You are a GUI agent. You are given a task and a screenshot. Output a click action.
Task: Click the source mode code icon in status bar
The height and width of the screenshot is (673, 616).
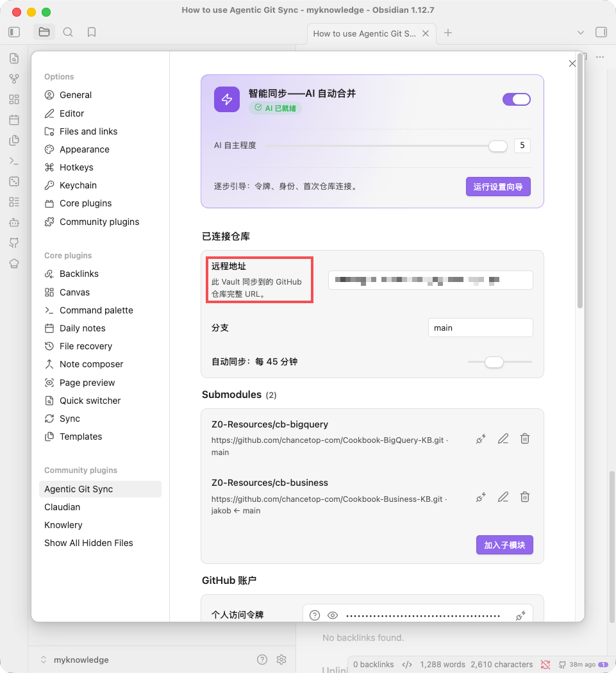(407, 665)
